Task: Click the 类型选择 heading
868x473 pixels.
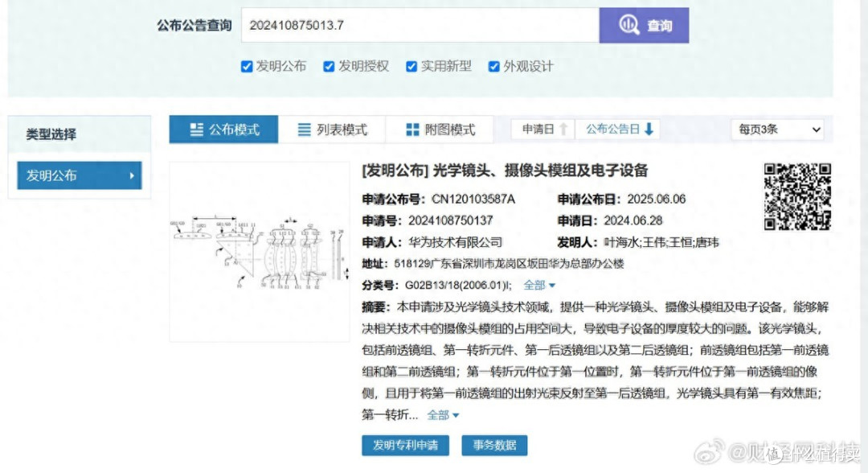Action: point(51,134)
